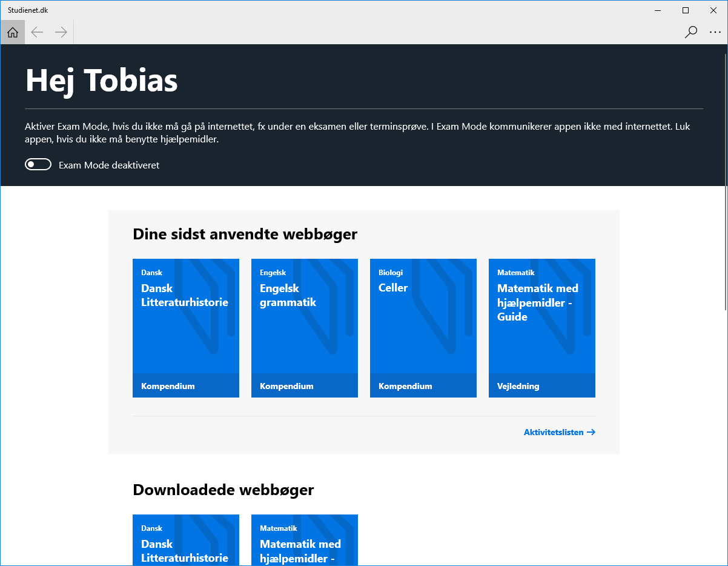Click the Back arrow in toolbar
This screenshot has width=728, height=566.
[x=37, y=32]
